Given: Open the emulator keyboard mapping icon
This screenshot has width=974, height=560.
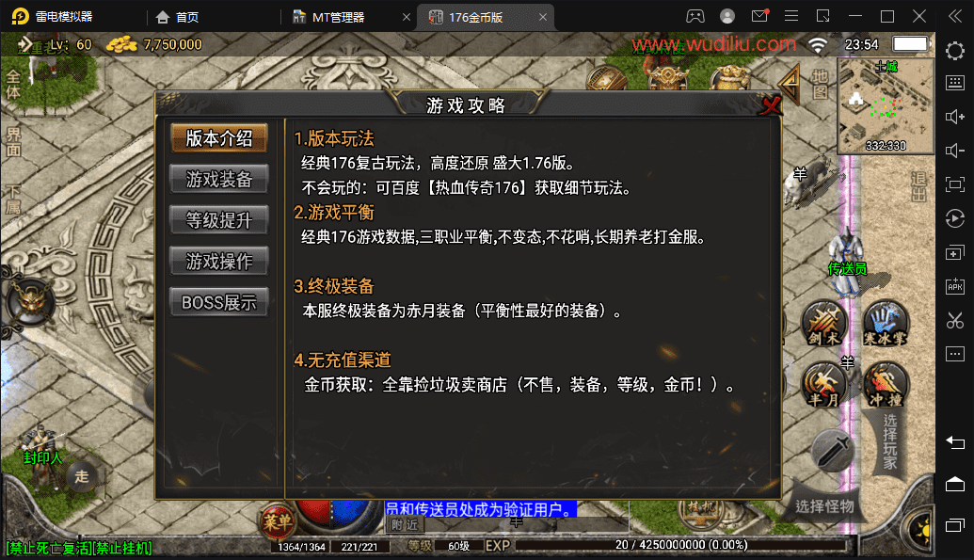Looking at the screenshot, I should [x=955, y=83].
